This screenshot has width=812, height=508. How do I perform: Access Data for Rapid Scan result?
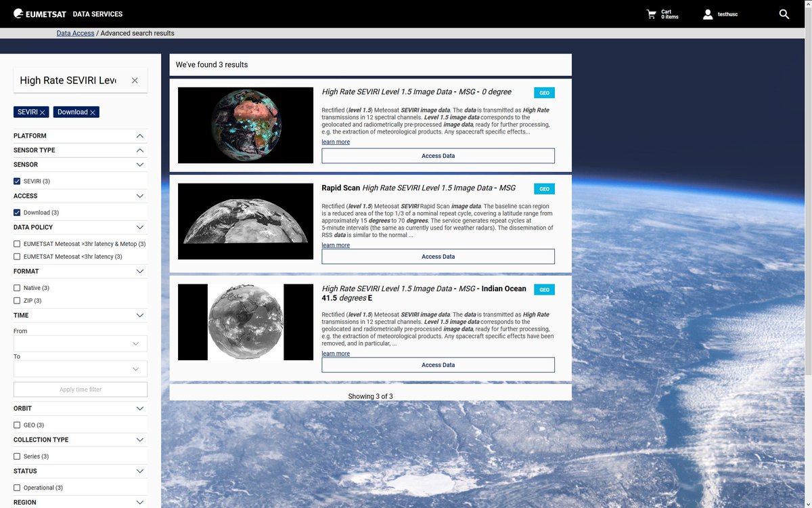click(x=438, y=257)
